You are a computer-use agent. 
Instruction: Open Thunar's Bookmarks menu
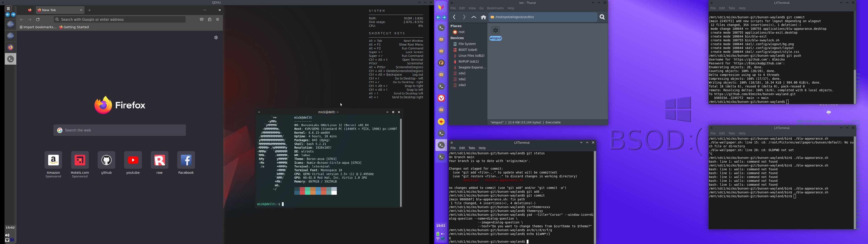[x=495, y=8]
